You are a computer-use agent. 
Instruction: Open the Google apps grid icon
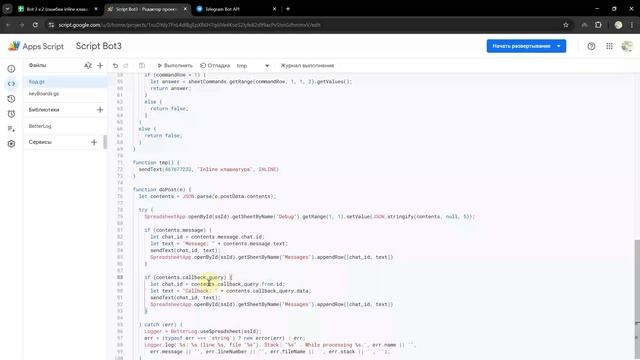coord(609,46)
